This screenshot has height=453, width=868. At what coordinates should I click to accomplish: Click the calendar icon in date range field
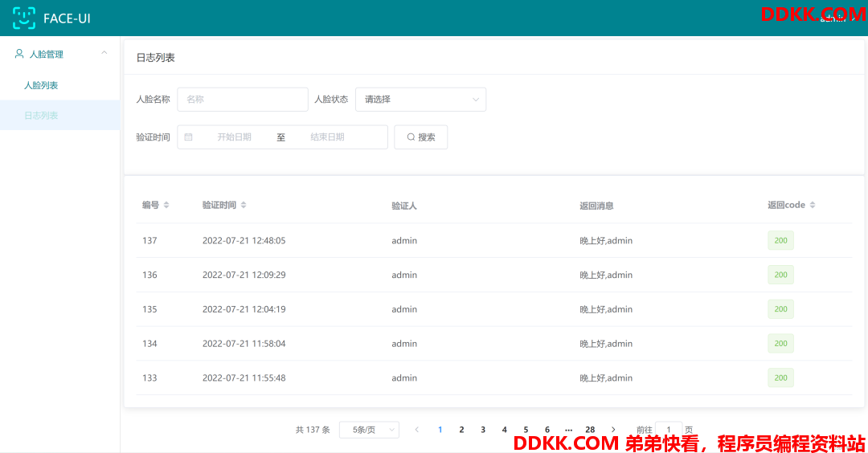pyautogui.click(x=189, y=137)
